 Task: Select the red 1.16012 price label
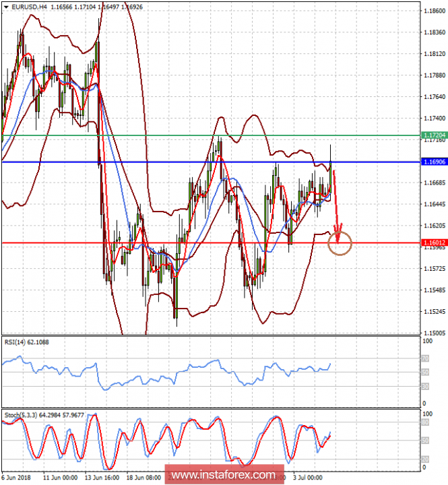(435, 243)
